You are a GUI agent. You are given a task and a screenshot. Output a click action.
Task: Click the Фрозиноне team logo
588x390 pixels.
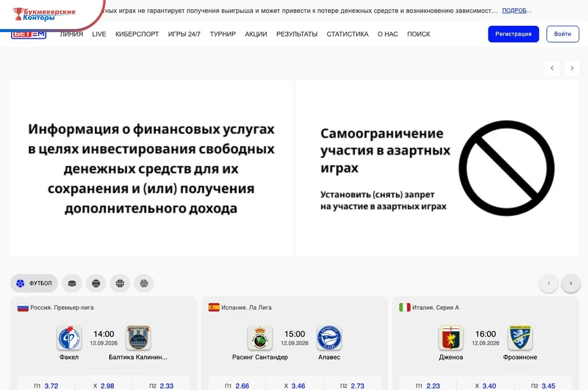click(520, 338)
